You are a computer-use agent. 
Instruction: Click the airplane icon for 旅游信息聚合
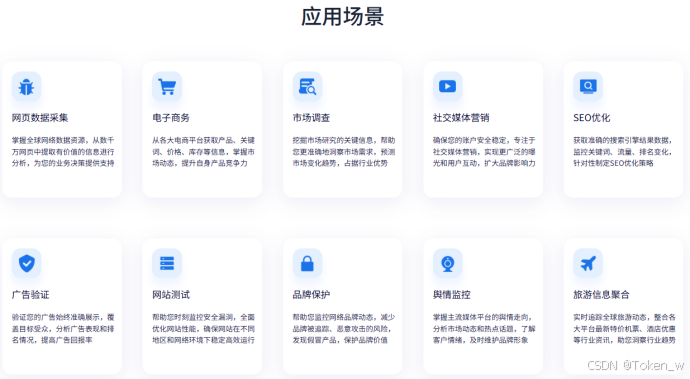tap(588, 263)
